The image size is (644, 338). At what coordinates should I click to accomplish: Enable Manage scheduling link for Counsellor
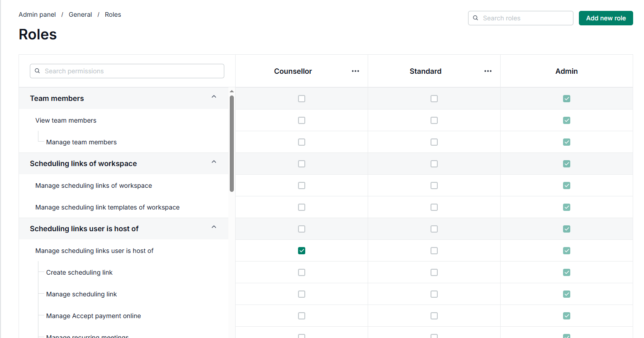[x=302, y=294]
